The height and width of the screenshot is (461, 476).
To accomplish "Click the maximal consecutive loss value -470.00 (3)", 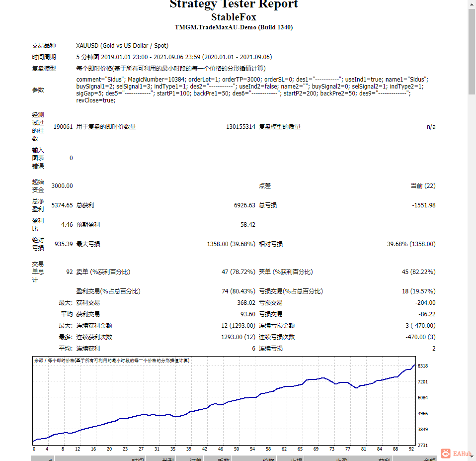I will [x=420, y=337].
